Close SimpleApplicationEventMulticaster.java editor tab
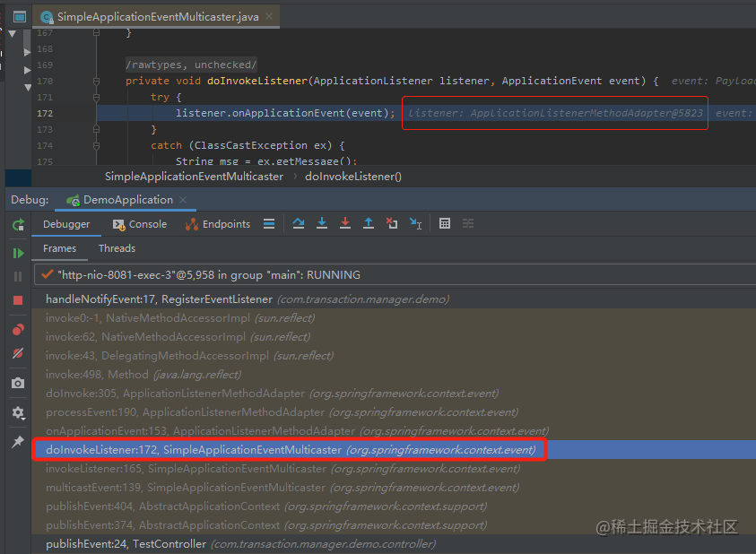756x554 pixels. click(x=269, y=16)
